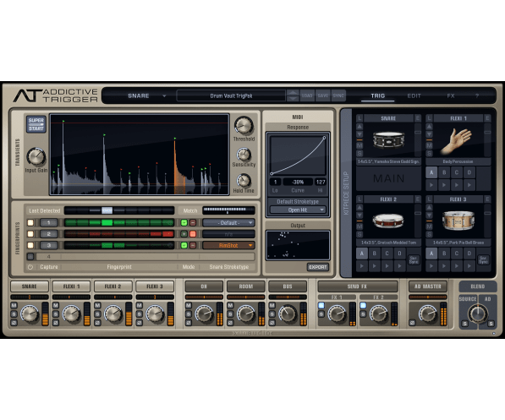
Task: Enable capture checkbox for fingerprint 4
Action: [x=30, y=257]
